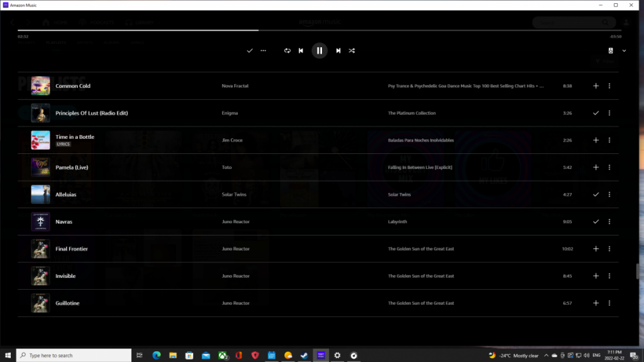Toggle library checkmark for Navras
This screenshot has width=644, height=362.
pos(596,222)
